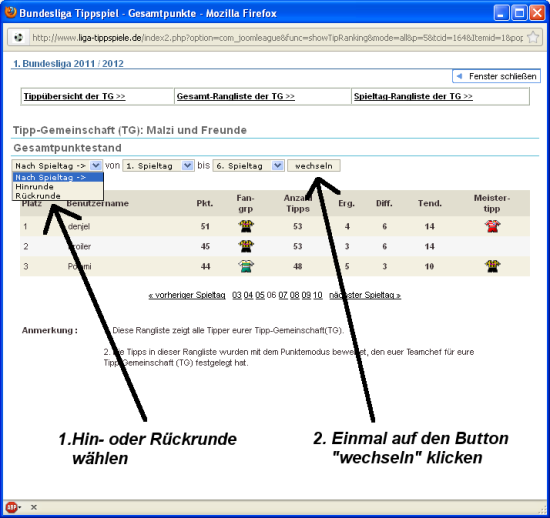The width and height of the screenshot is (550, 518).
Task: Click the Meistertipp jersey icon in row 3
Action: 492,266
